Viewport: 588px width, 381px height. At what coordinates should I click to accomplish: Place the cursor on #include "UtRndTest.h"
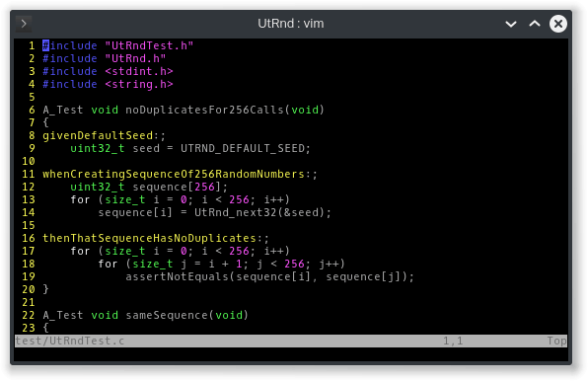(x=117, y=45)
